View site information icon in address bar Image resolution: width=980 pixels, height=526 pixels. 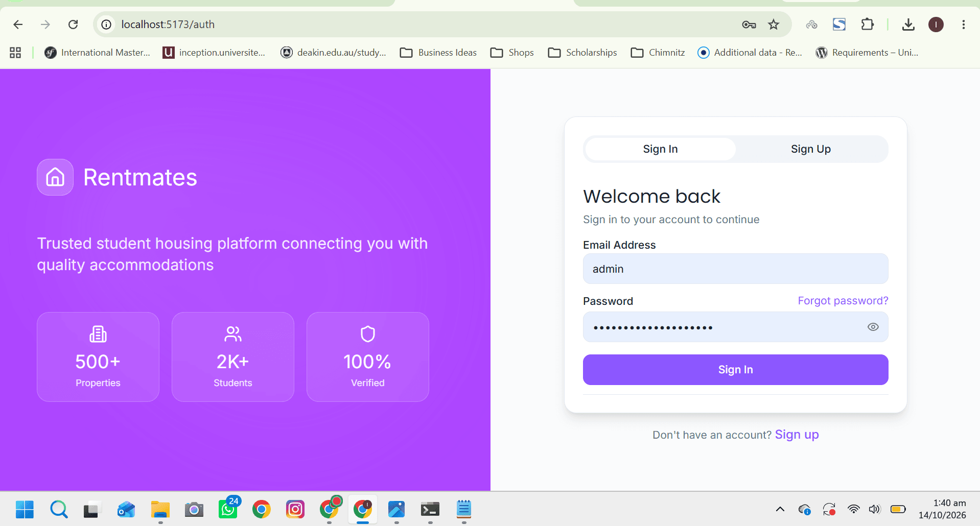coord(106,25)
